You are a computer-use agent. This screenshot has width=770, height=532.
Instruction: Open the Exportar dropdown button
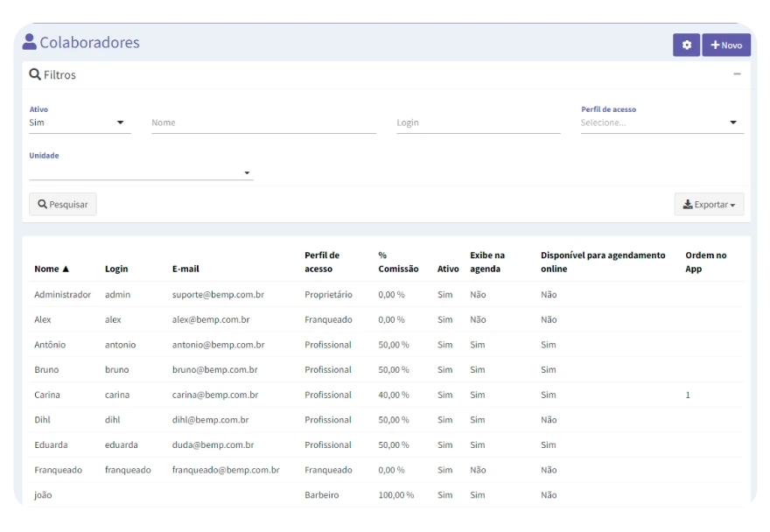coord(709,204)
